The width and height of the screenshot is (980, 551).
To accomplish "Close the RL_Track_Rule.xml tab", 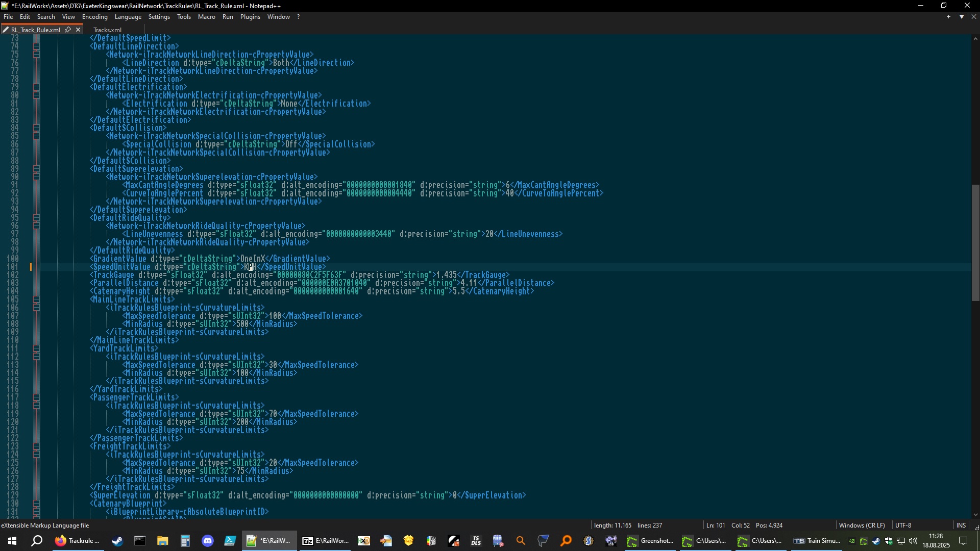I will tap(78, 30).
